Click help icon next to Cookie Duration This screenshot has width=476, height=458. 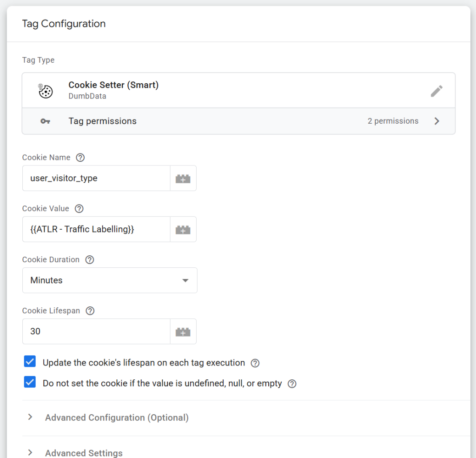pos(90,260)
